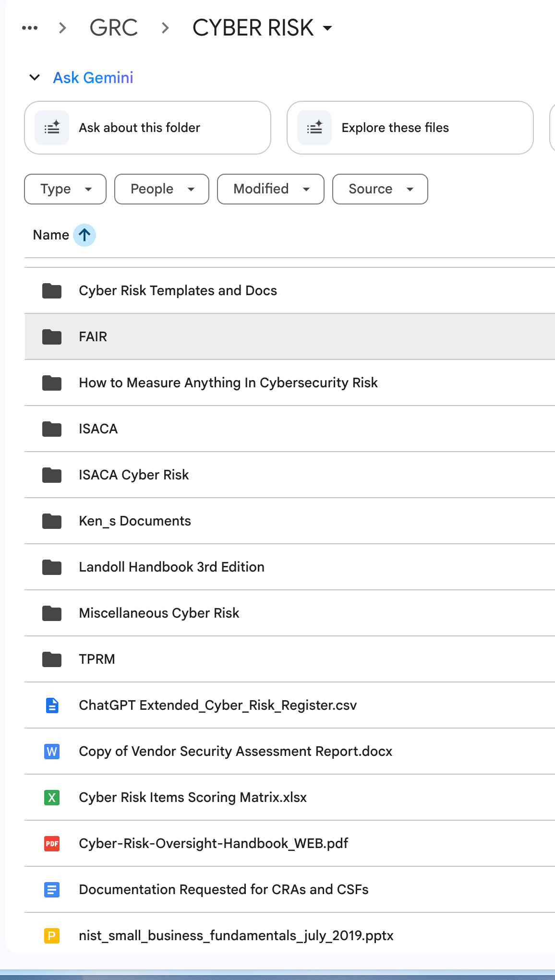The image size is (555, 980).
Task: Click the PDF icon for Cyber-Risk-Oversight-Handbook
Action: (x=52, y=844)
